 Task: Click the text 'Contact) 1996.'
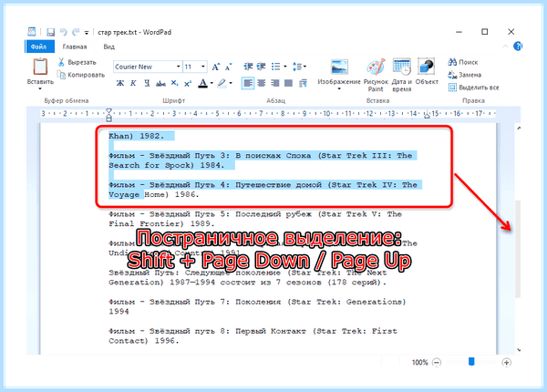[144, 341]
